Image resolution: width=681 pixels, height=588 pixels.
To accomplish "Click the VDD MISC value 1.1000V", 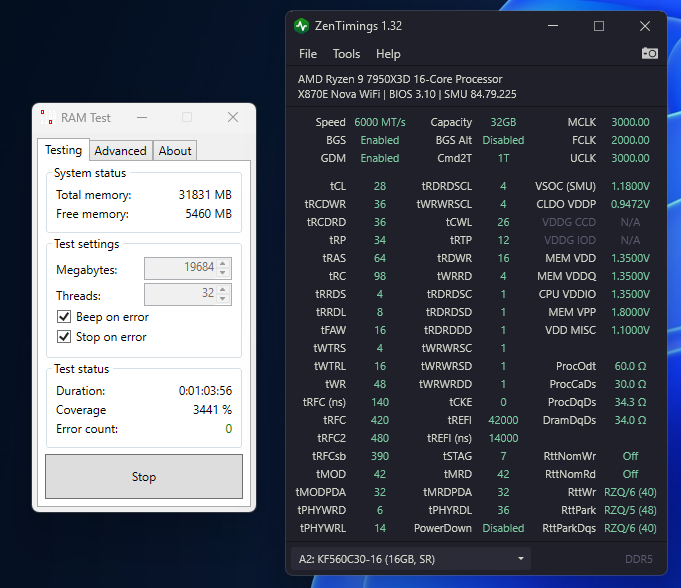I will [630, 330].
